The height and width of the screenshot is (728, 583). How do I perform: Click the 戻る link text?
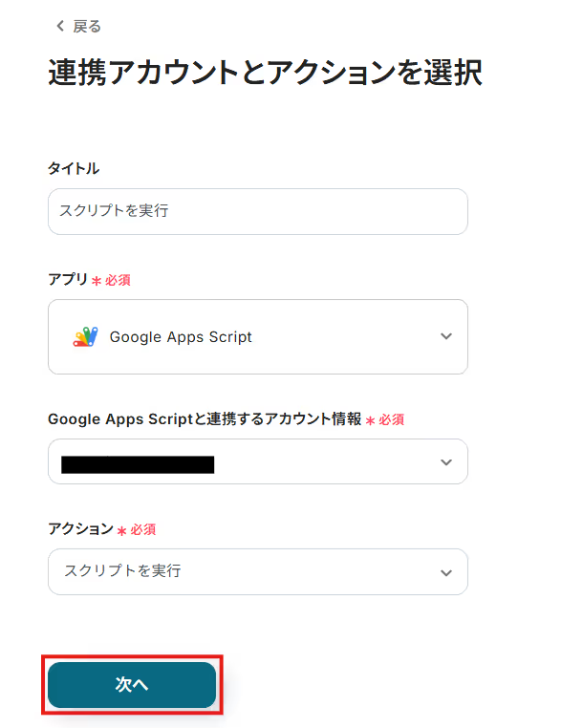(87, 27)
